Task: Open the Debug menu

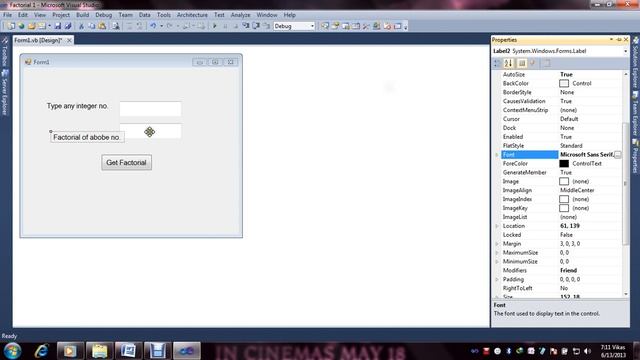Action: pos(103,15)
